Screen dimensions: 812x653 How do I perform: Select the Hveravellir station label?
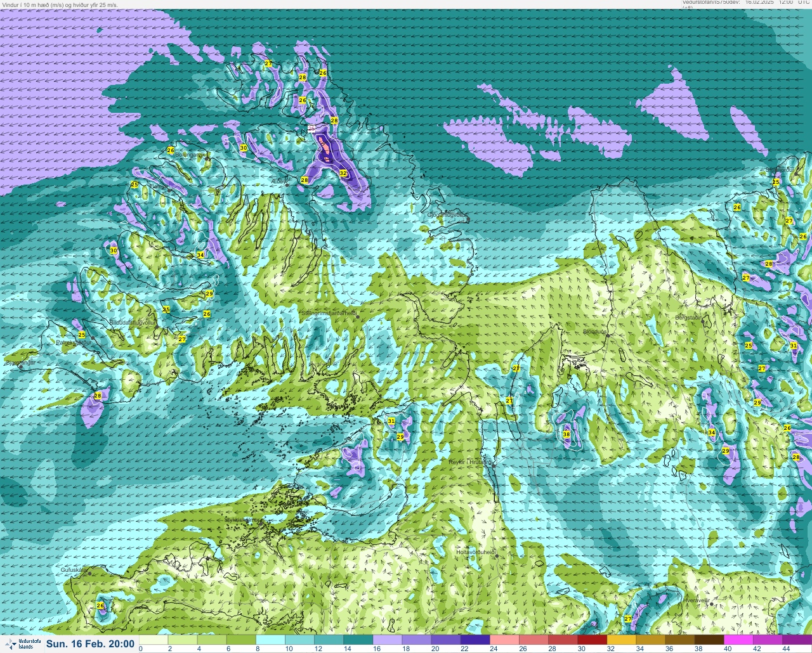(696, 599)
